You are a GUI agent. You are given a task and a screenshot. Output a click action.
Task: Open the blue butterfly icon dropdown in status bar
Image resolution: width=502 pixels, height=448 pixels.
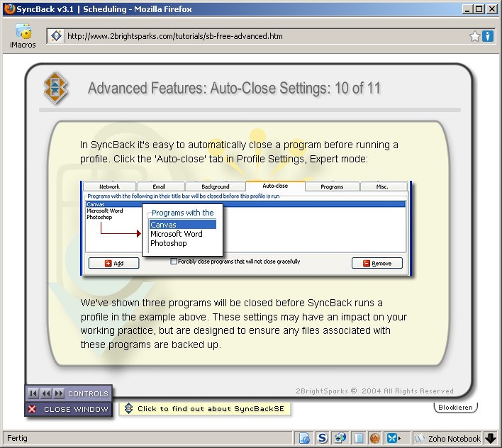point(394,438)
